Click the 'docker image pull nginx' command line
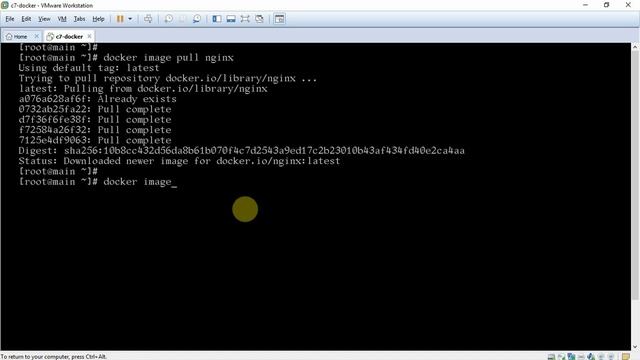 coord(126,58)
